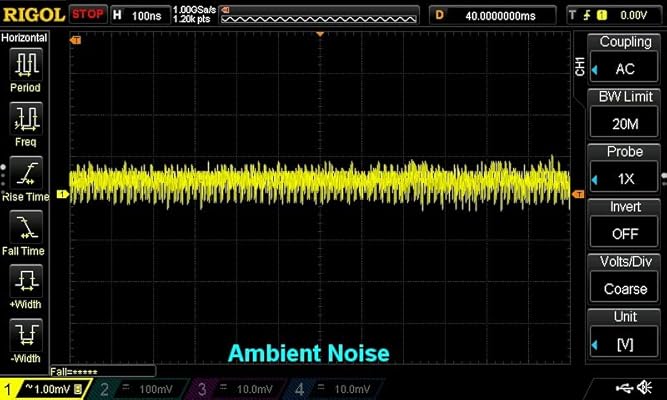Click the horizontal trigger point marker at the top center
This screenshot has height=400, width=667.
pyautogui.click(x=320, y=34)
